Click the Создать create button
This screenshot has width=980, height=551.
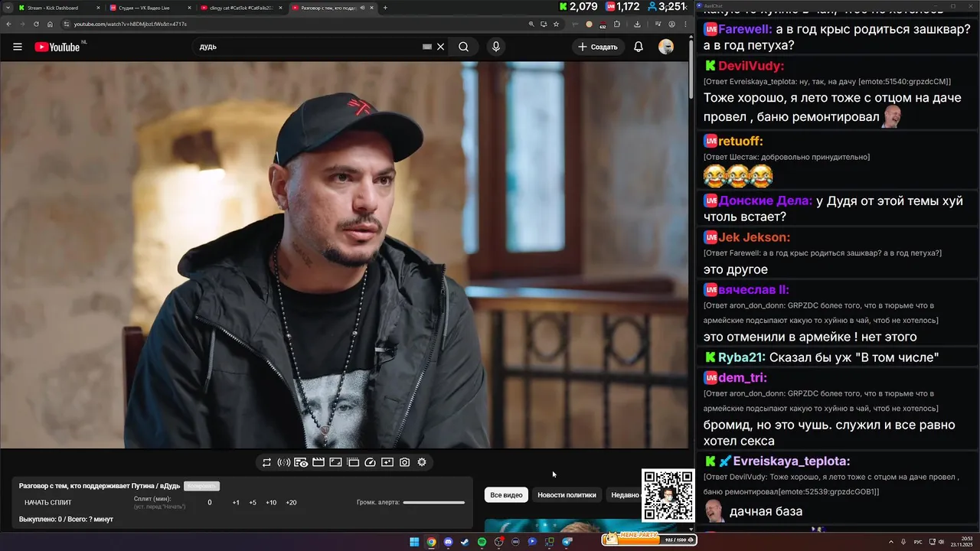(598, 47)
